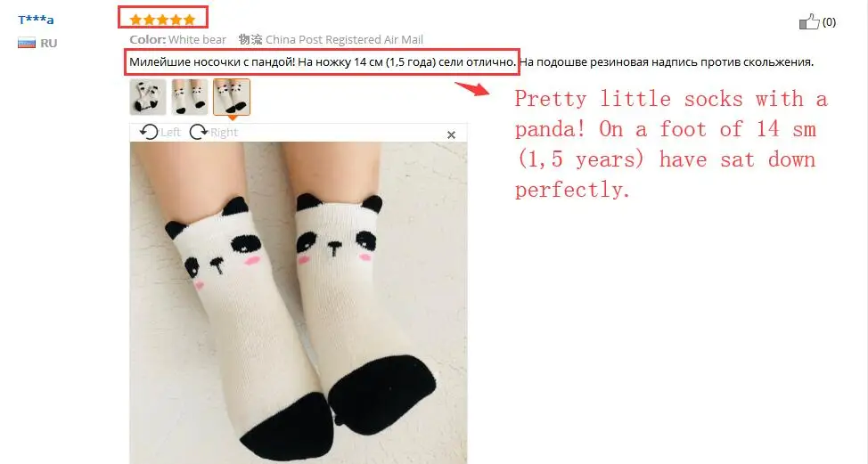
Task: Click China Post Registered Air Mail text
Action: 344,40
